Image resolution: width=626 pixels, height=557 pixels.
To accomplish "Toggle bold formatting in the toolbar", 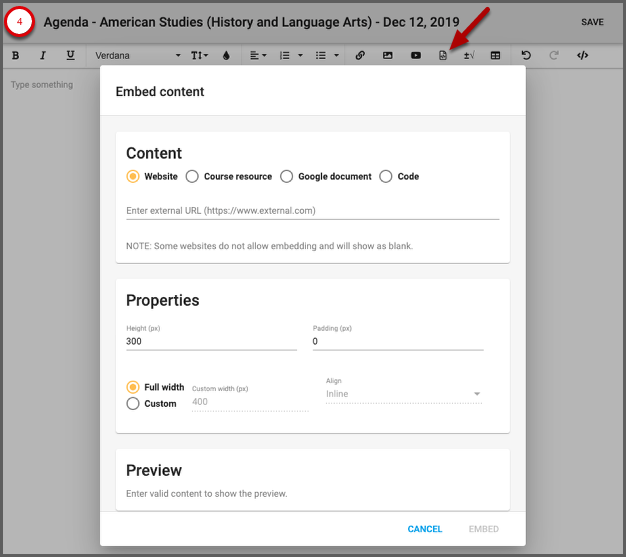I will tap(15, 56).
